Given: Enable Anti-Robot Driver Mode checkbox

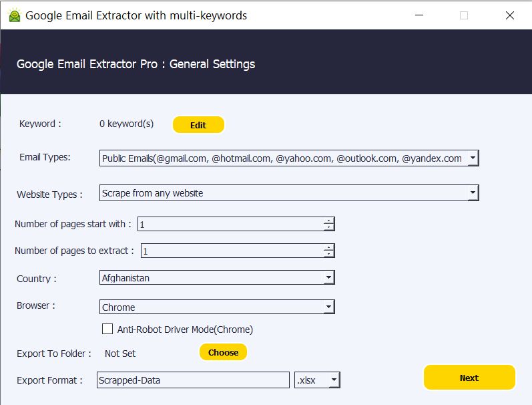Looking at the screenshot, I should pyautogui.click(x=107, y=329).
